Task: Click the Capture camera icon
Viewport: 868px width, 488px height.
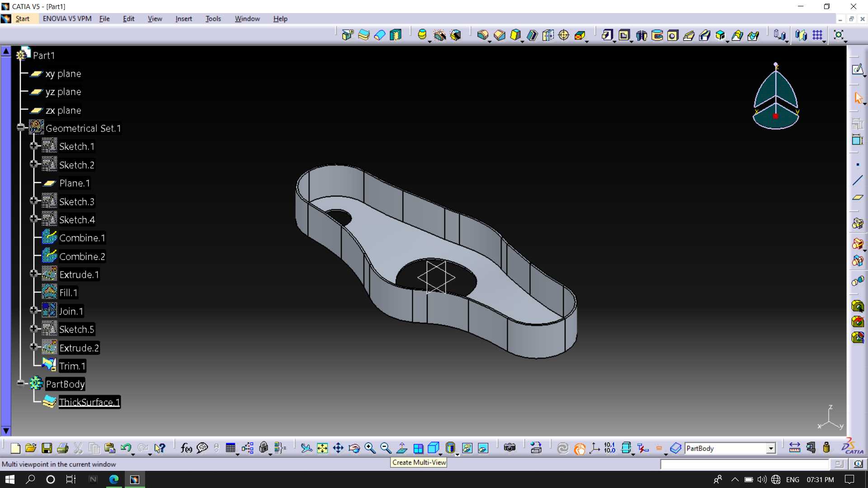Action: pyautogui.click(x=509, y=448)
